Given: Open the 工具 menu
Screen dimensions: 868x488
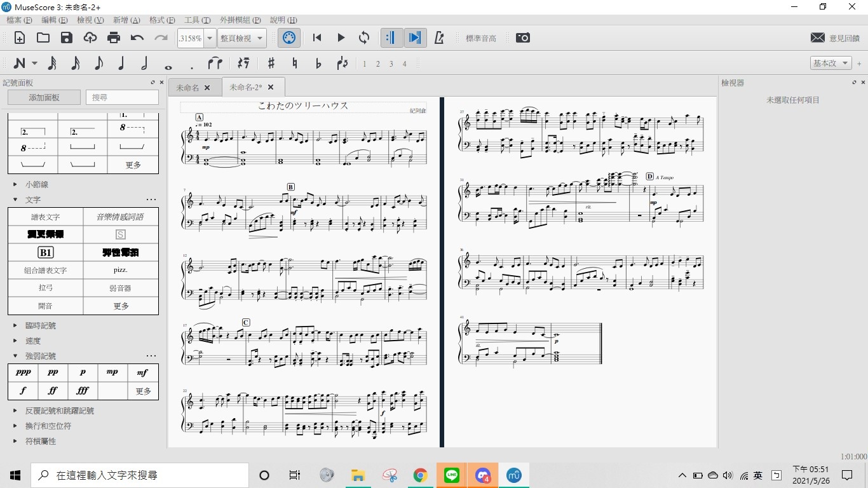Looking at the screenshot, I should point(197,20).
